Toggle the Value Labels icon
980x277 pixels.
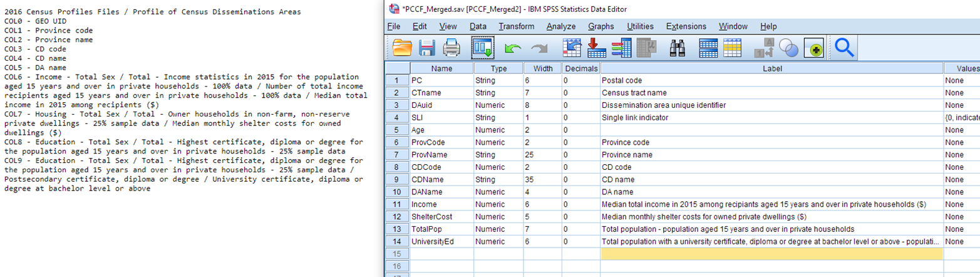pos(765,48)
